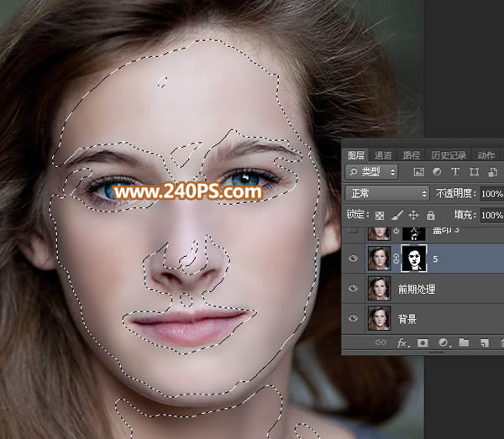
Task: Select the layer named 5
Action: tap(435, 259)
